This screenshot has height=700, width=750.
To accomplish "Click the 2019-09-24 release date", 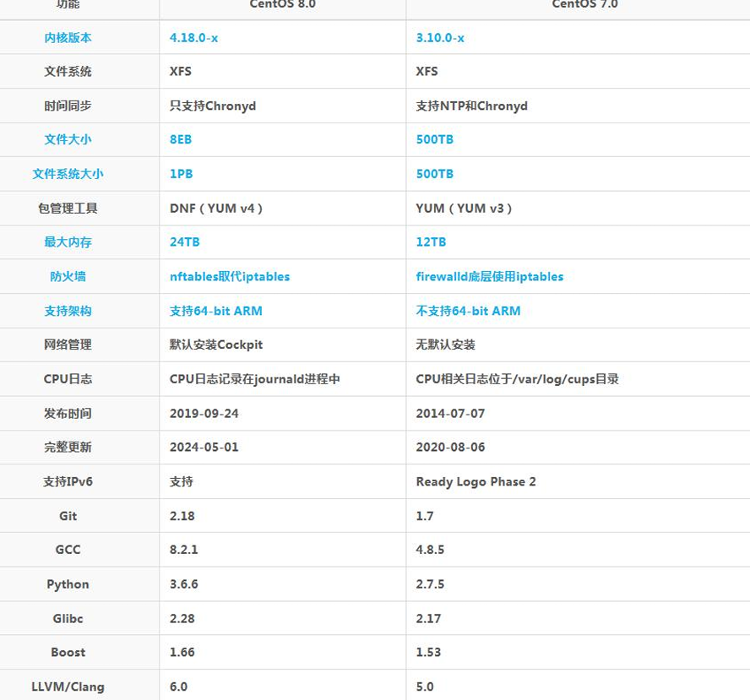I will click(x=204, y=413).
